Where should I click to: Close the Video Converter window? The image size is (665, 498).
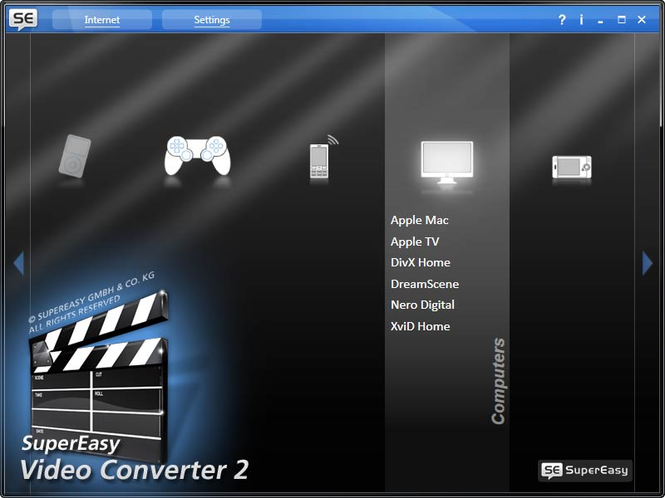(x=642, y=20)
